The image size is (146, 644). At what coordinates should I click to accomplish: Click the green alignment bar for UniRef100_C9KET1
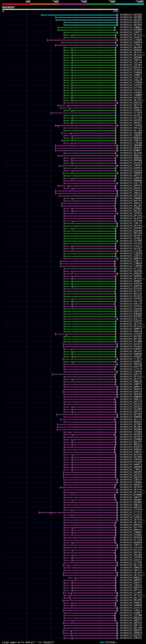[91, 32]
